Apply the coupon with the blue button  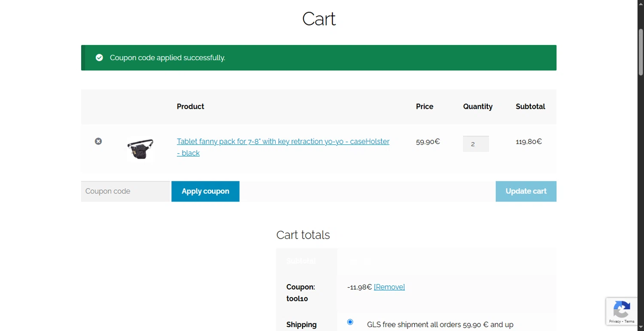pos(205,191)
